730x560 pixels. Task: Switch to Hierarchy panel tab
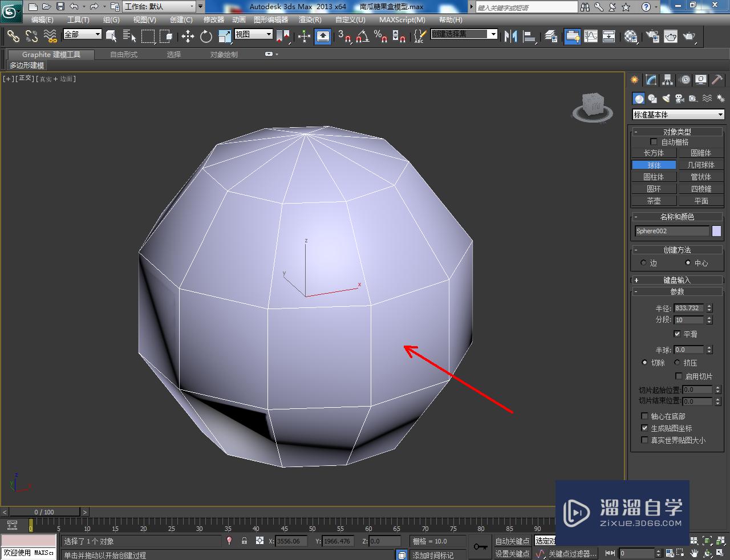coord(667,80)
